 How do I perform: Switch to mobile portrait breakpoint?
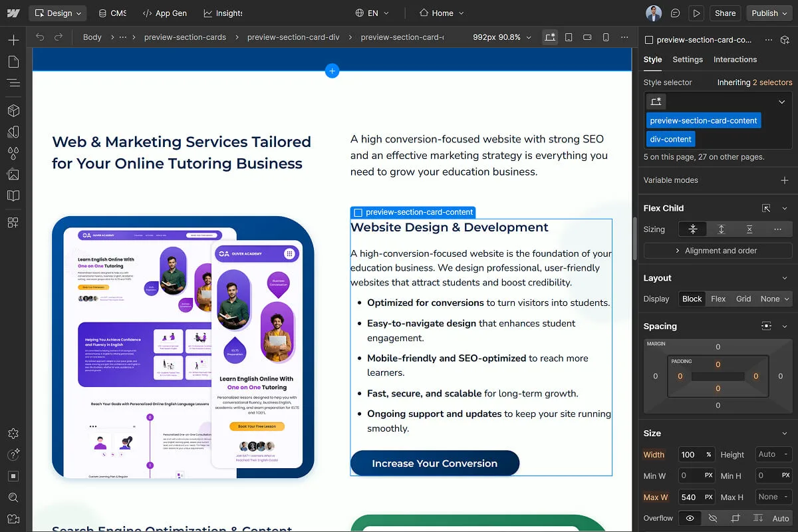[x=606, y=37]
